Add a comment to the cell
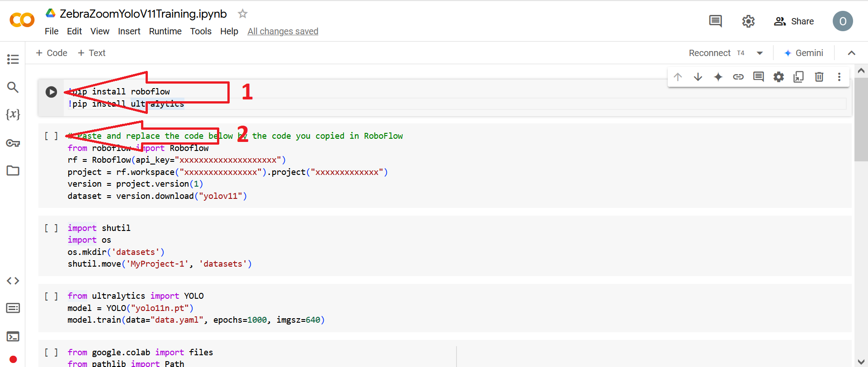 (x=759, y=77)
